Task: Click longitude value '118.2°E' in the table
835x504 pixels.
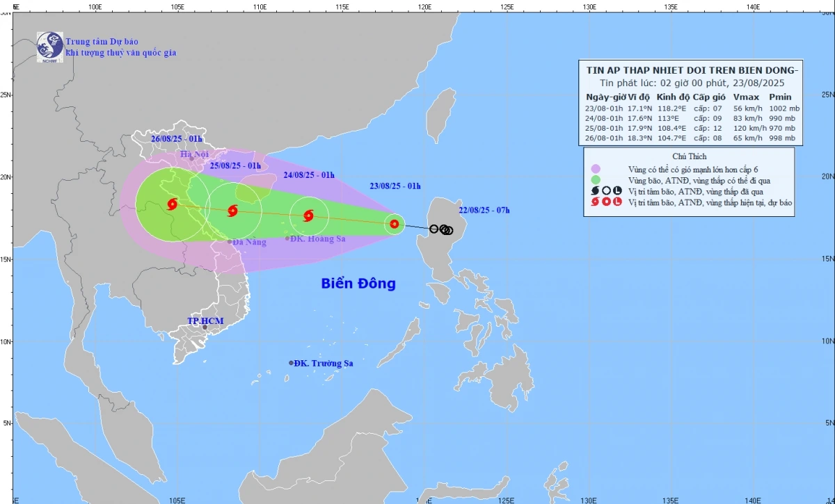Action: (672, 108)
